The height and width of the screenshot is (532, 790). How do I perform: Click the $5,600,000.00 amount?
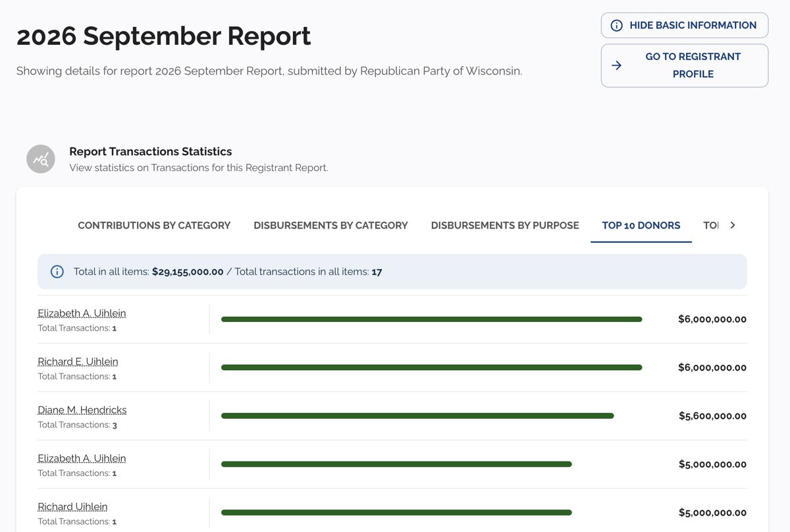tap(712, 416)
